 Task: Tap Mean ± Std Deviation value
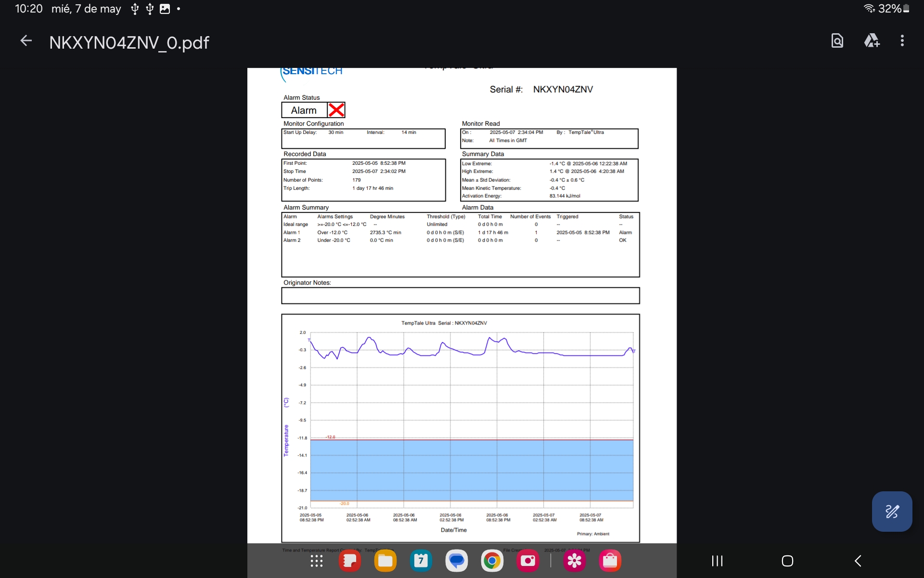pos(567,180)
